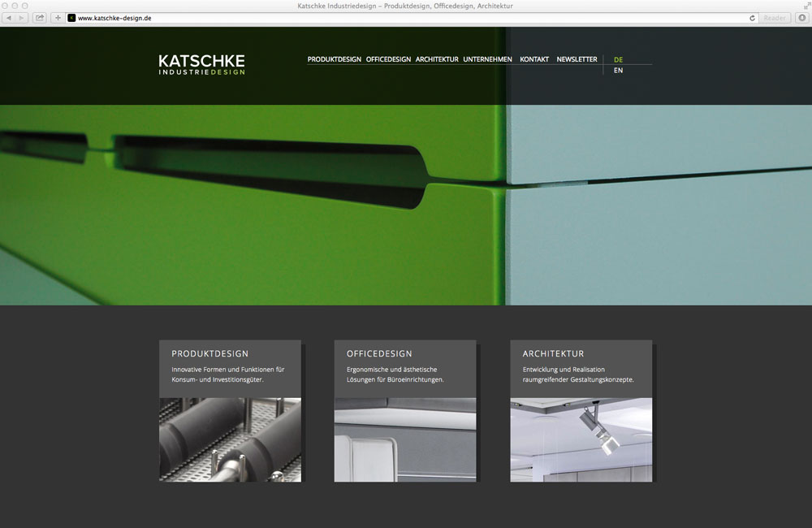Open the Officedesign card heading
The height and width of the screenshot is (528, 812).
click(x=379, y=353)
